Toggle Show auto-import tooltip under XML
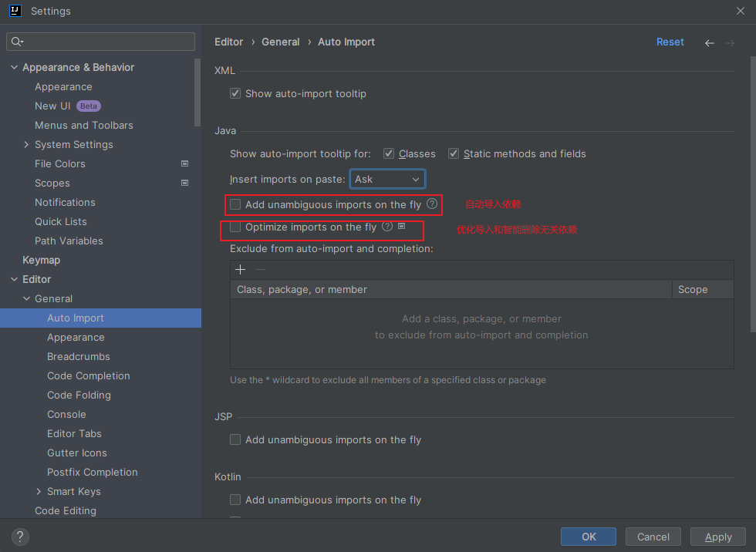 point(235,93)
